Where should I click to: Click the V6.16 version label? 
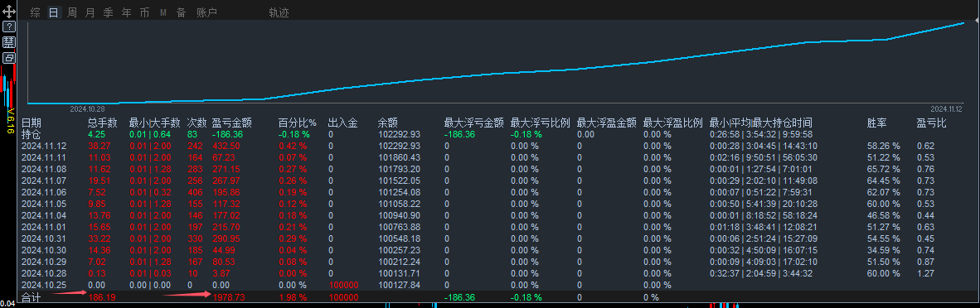point(10,120)
